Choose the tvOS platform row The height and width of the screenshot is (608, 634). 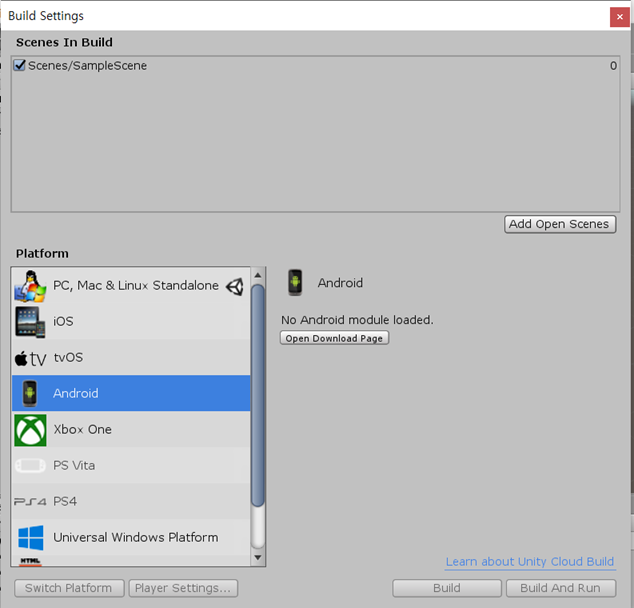click(x=131, y=357)
